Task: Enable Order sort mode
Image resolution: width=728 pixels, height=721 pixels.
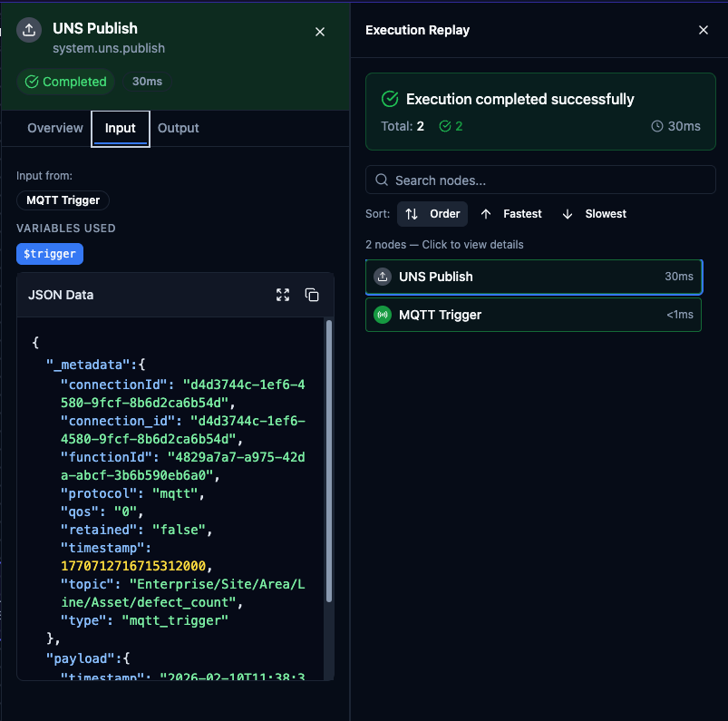Action: click(x=432, y=214)
